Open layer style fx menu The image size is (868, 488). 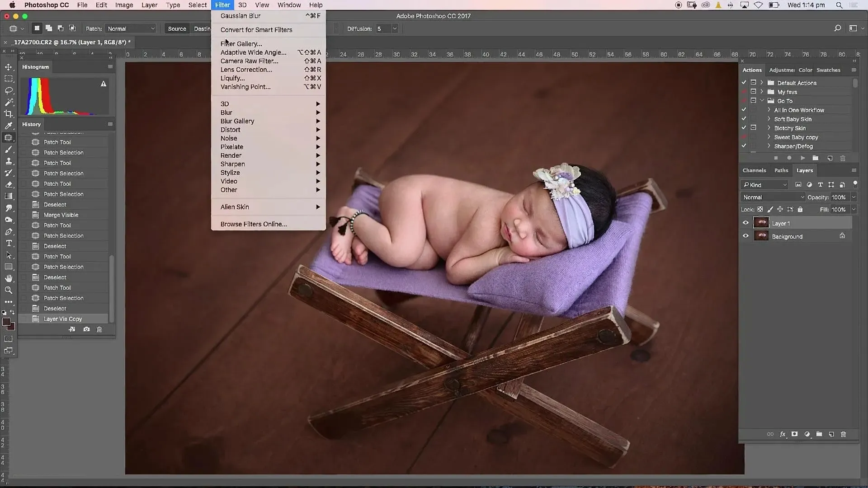click(783, 434)
